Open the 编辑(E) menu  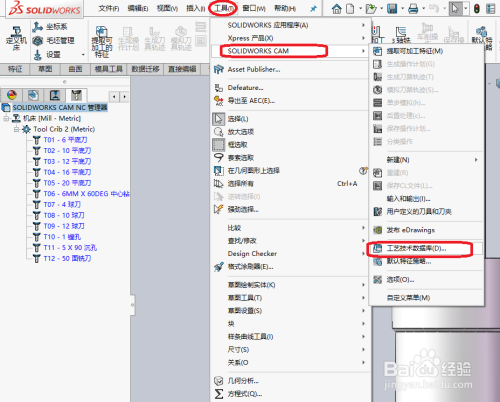(138, 8)
